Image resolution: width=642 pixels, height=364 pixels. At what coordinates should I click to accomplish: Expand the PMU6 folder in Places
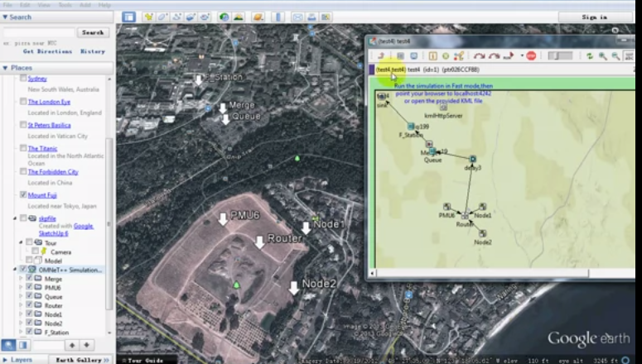pos(21,287)
